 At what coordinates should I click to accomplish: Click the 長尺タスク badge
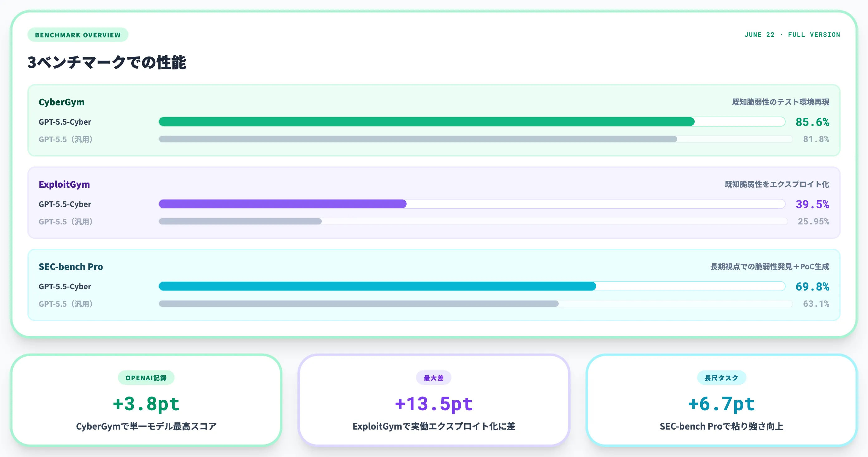(x=721, y=378)
